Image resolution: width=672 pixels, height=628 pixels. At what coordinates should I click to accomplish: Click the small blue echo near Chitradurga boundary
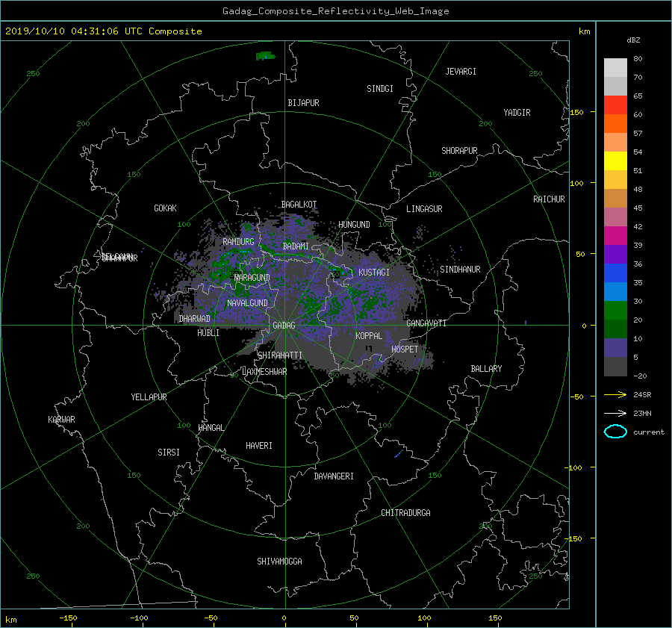tap(398, 453)
